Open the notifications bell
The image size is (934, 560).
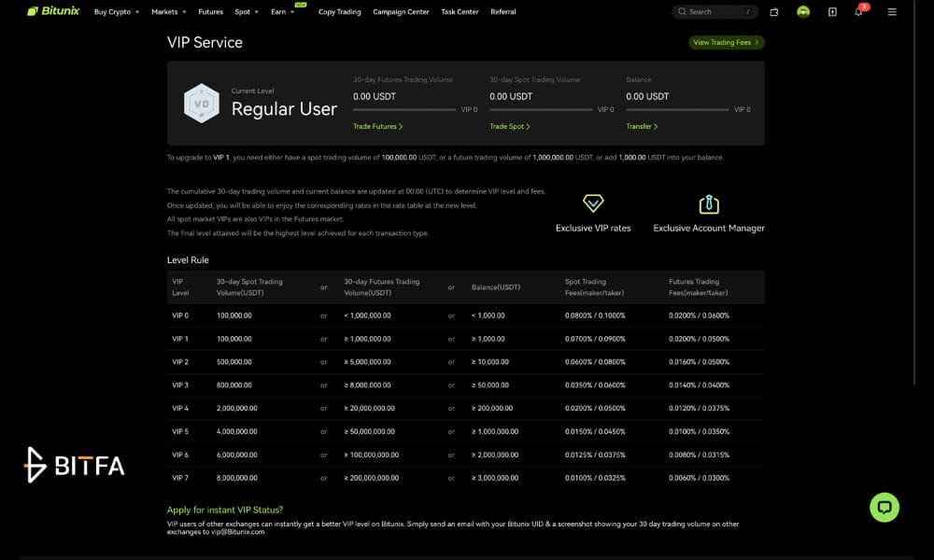tap(858, 12)
